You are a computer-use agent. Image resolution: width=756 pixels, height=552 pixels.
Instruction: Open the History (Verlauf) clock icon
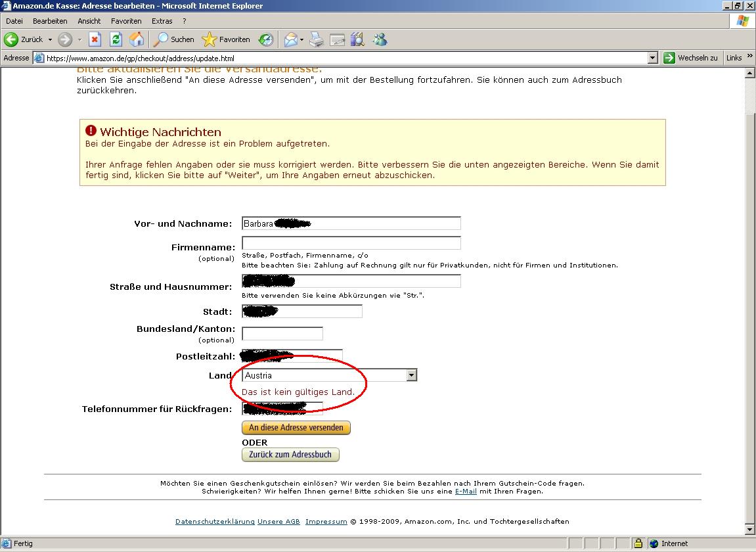266,39
